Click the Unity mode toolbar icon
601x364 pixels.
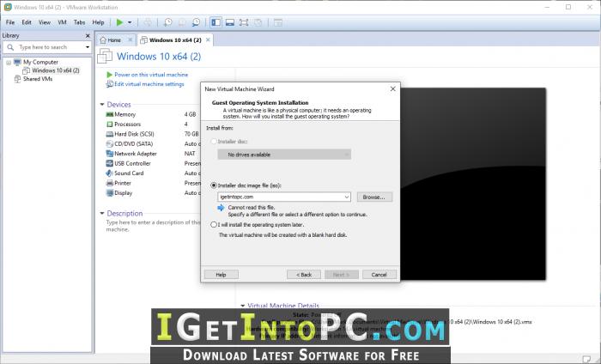[258, 22]
